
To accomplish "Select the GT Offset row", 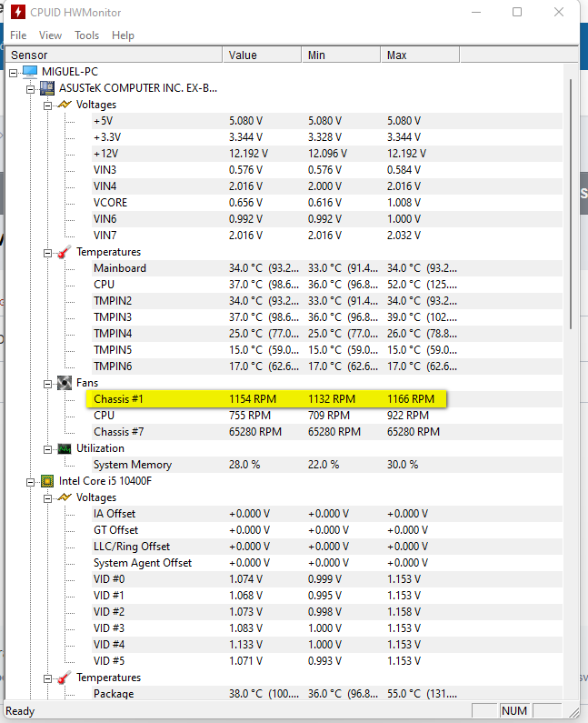I will coord(327,530).
